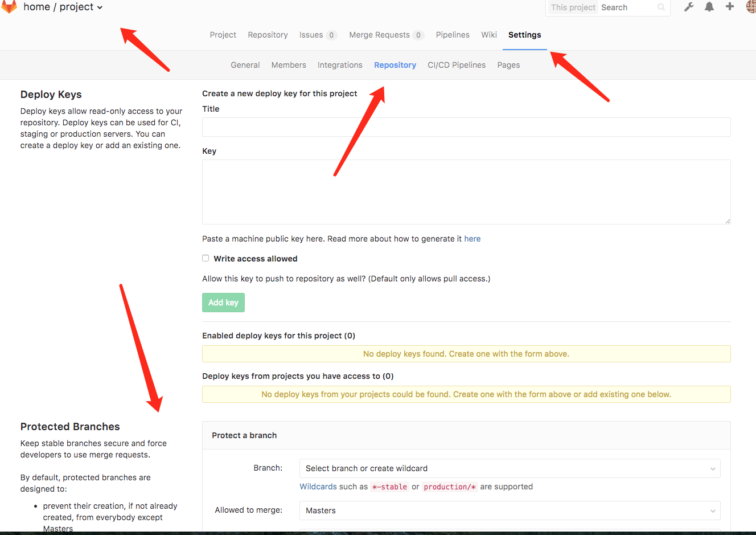The width and height of the screenshot is (756, 535).
Task: Open the Wildcards help link
Action: pos(318,487)
